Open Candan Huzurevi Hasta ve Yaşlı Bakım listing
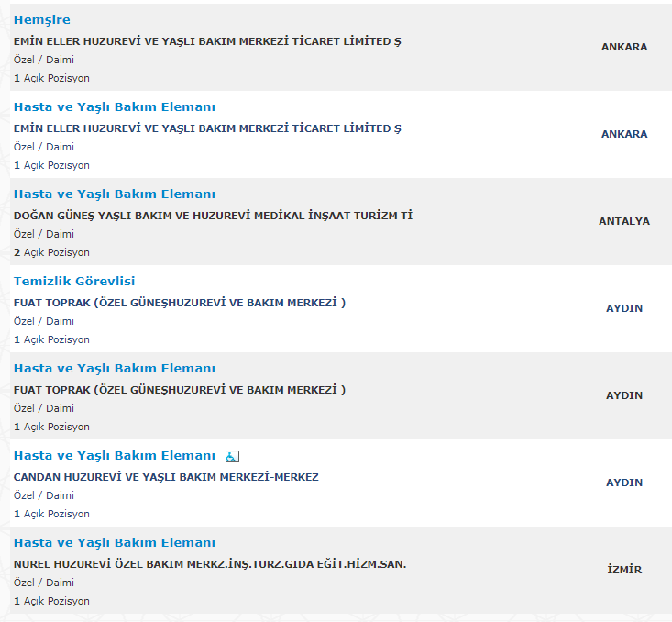The image size is (672, 622). [x=114, y=455]
